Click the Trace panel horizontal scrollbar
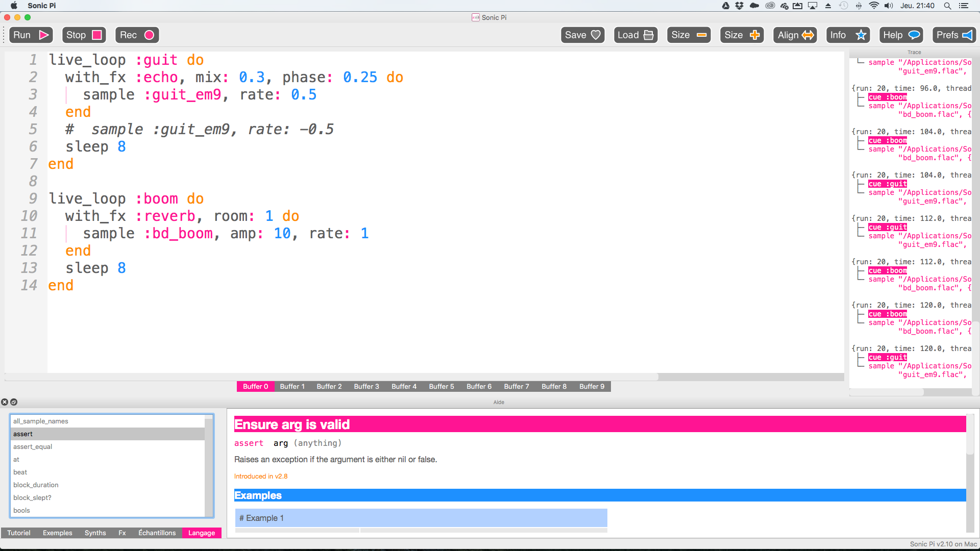 pos(911,392)
